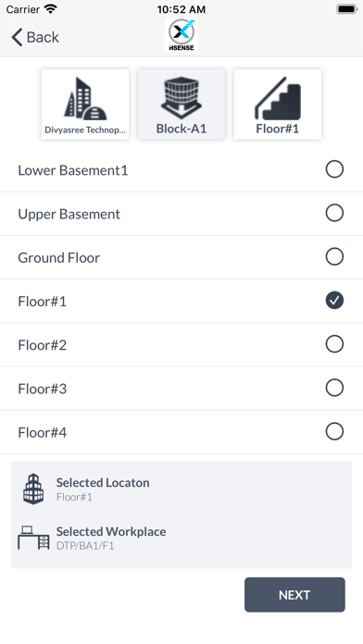
Task: Open the Floor#1 staircase tile
Action: pyautogui.click(x=278, y=105)
